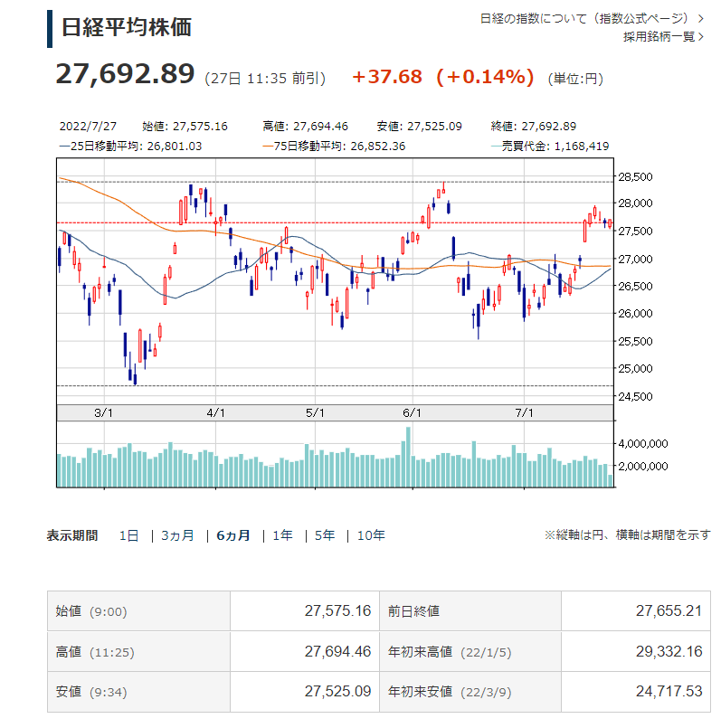Click the 前日終値 table cell
721x728 pixels.
click(470, 611)
